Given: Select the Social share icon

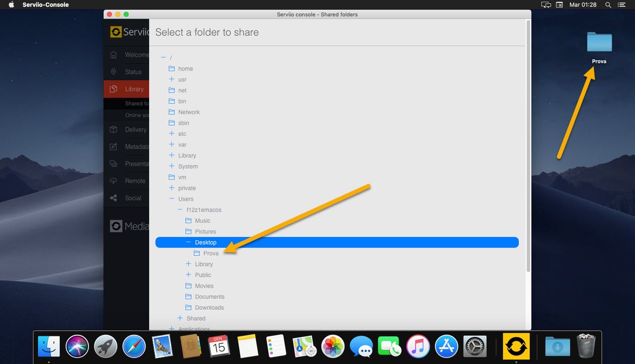Looking at the screenshot, I should pyautogui.click(x=113, y=198).
